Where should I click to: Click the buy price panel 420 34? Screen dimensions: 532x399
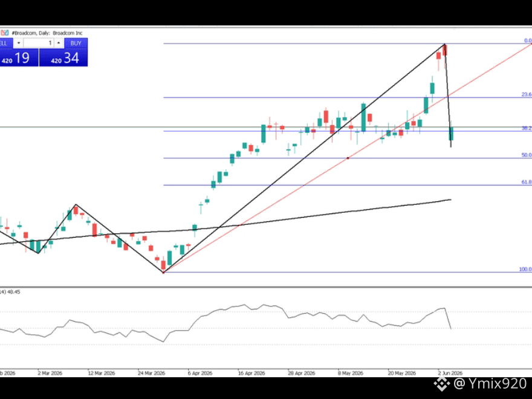coord(63,57)
